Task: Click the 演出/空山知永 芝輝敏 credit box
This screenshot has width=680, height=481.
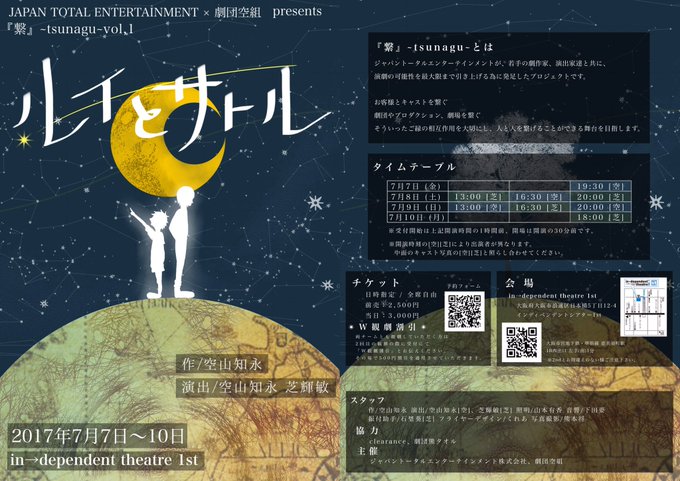Action: (x=256, y=387)
